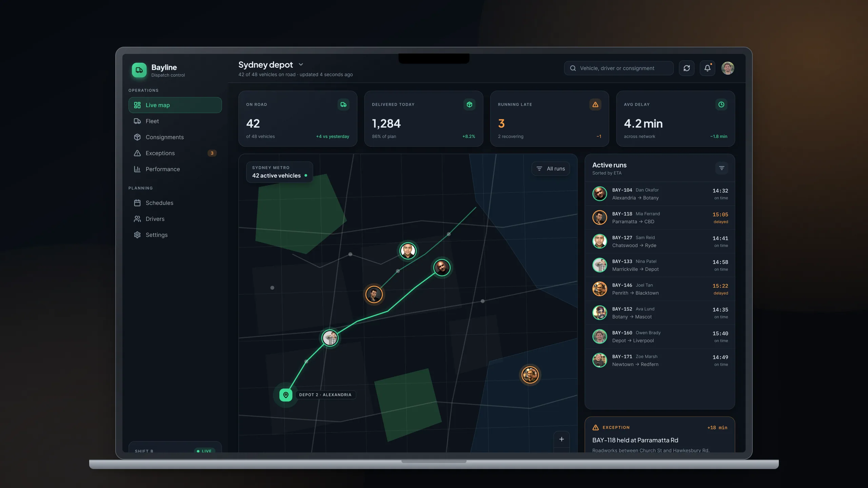Click the Avg Delay clock icon
The height and width of the screenshot is (488, 868).
click(721, 104)
